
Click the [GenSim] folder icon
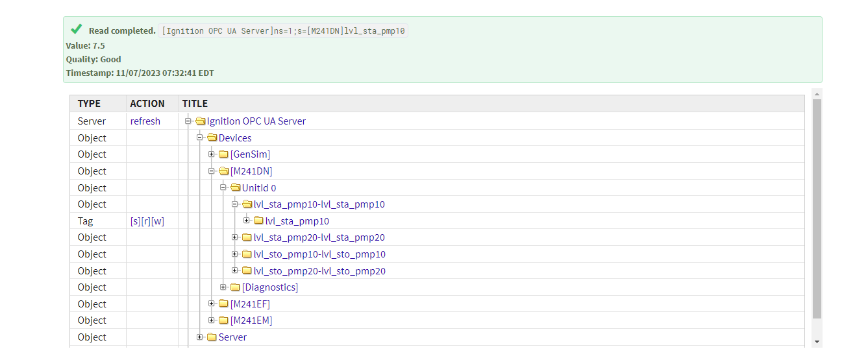tap(223, 154)
